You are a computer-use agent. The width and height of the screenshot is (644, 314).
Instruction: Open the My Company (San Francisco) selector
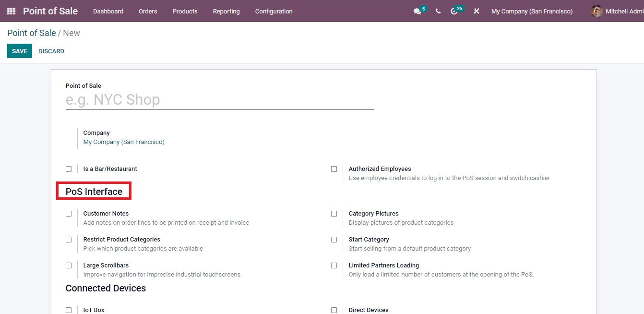[x=532, y=11]
